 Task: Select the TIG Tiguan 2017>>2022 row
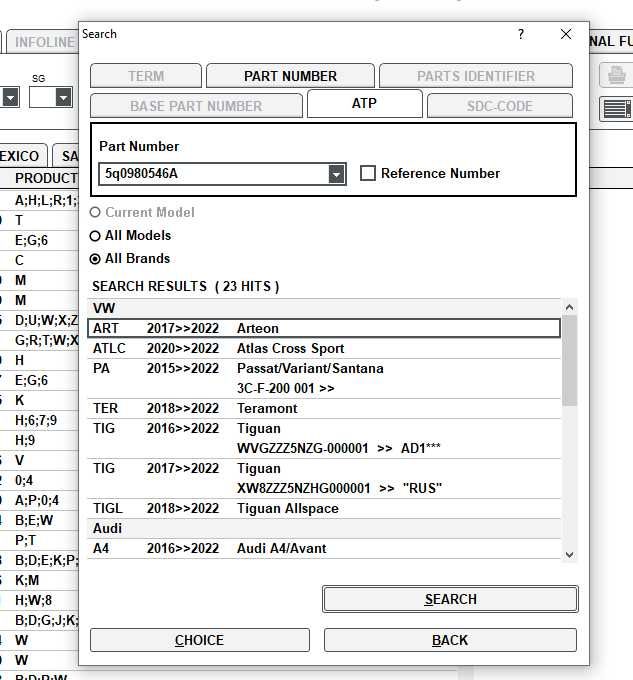pyautogui.click(x=324, y=478)
